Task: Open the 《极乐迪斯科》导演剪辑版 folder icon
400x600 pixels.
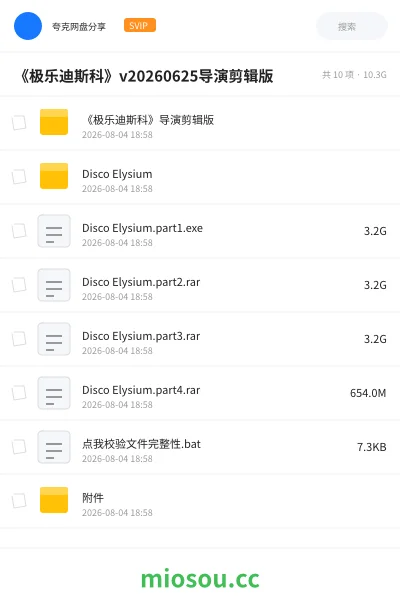Action: tap(54, 122)
